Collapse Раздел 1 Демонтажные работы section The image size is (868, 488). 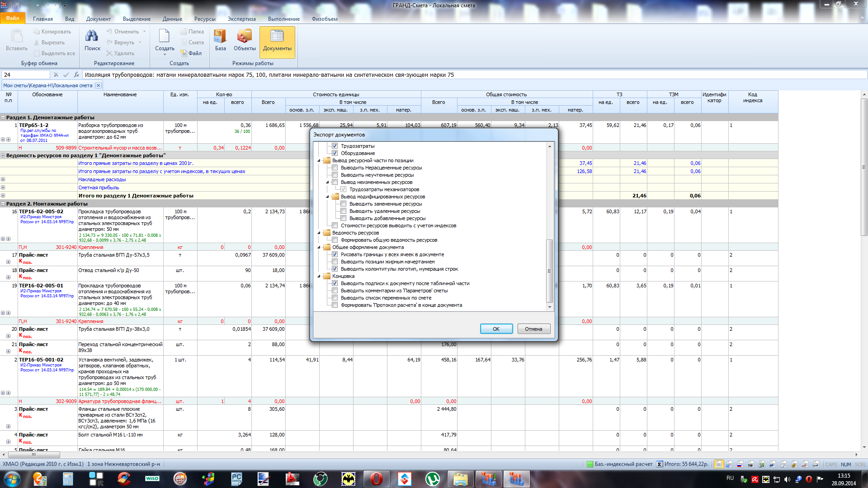pyautogui.click(x=3, y=117)
